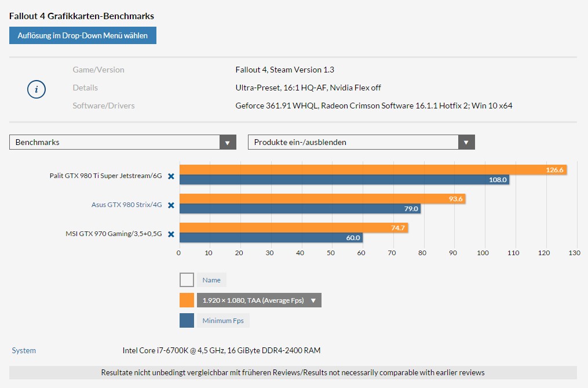Click the Minimum Fps legend button
This screenshot has height=388, width=588.
(x=223, y=320)
